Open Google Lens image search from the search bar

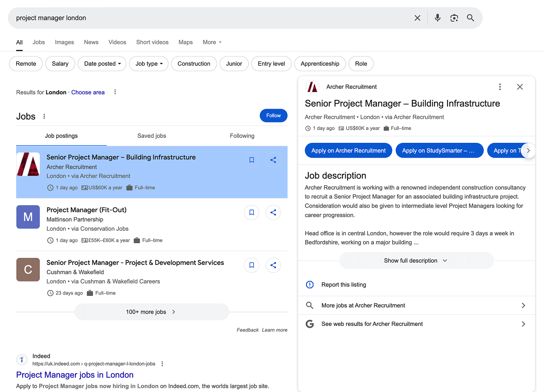click(454, 18)
